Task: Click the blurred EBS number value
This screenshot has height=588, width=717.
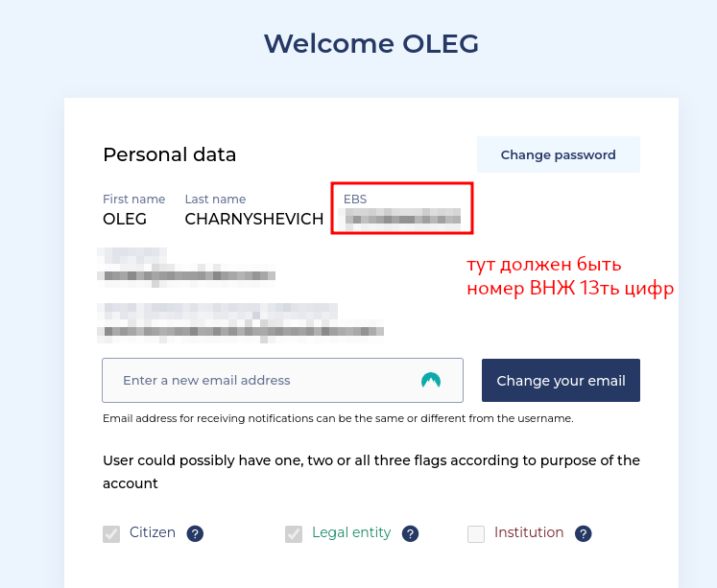Action: [403, 220]
